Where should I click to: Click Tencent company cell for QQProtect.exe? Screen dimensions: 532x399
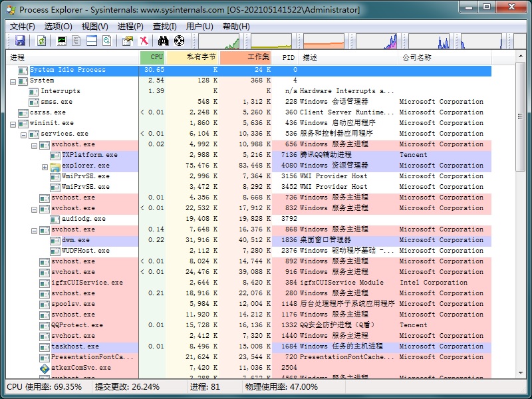[413, 325]
